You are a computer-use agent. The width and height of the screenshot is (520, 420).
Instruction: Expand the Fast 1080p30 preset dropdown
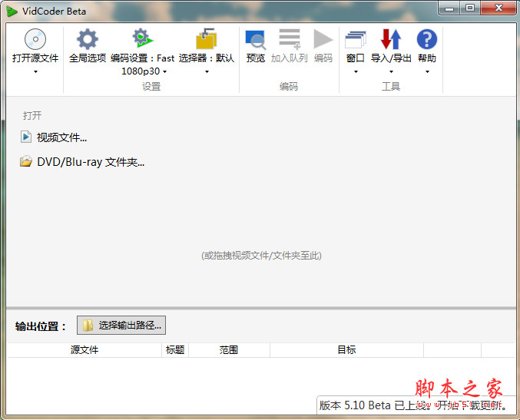(x=164, y=71)
